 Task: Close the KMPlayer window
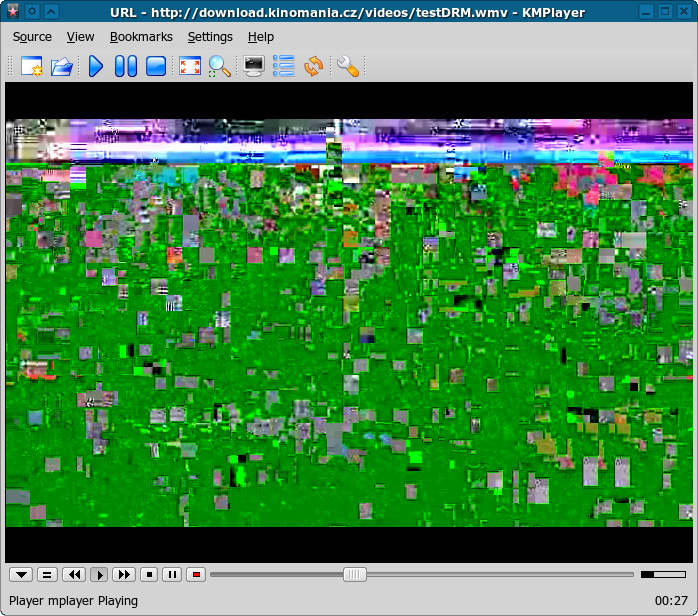pyautogui.click(x=684, y=11)
